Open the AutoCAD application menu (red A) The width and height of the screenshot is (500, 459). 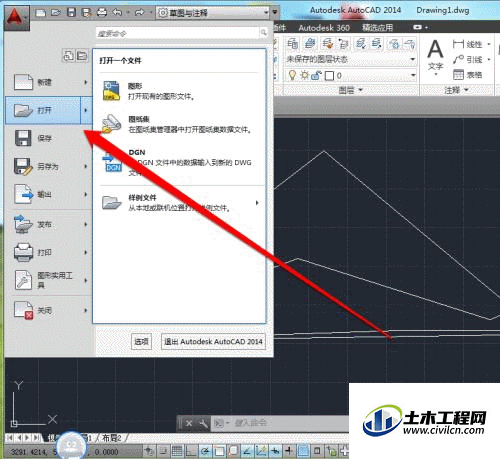pos(16,17)
